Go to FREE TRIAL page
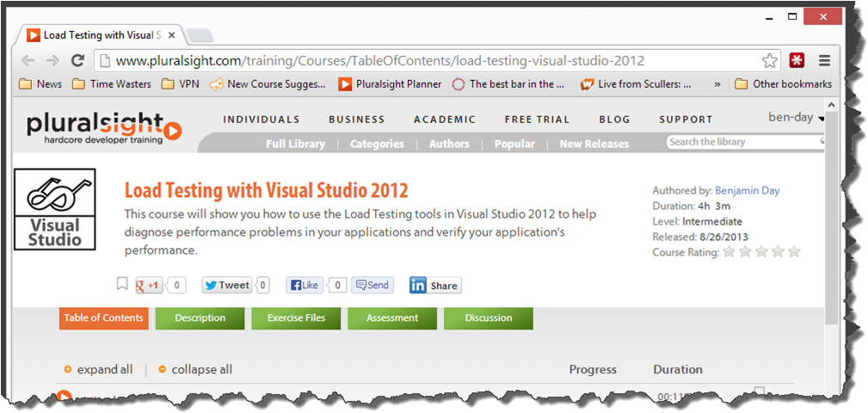Viewport: 868px width, 413px height. [x=537, y=120]
